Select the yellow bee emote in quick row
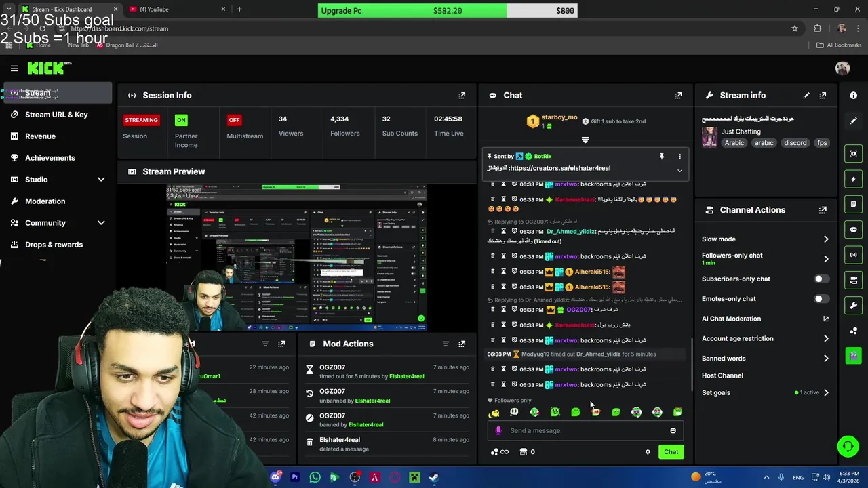Viewport: 868px width, 488px height. 494,412
